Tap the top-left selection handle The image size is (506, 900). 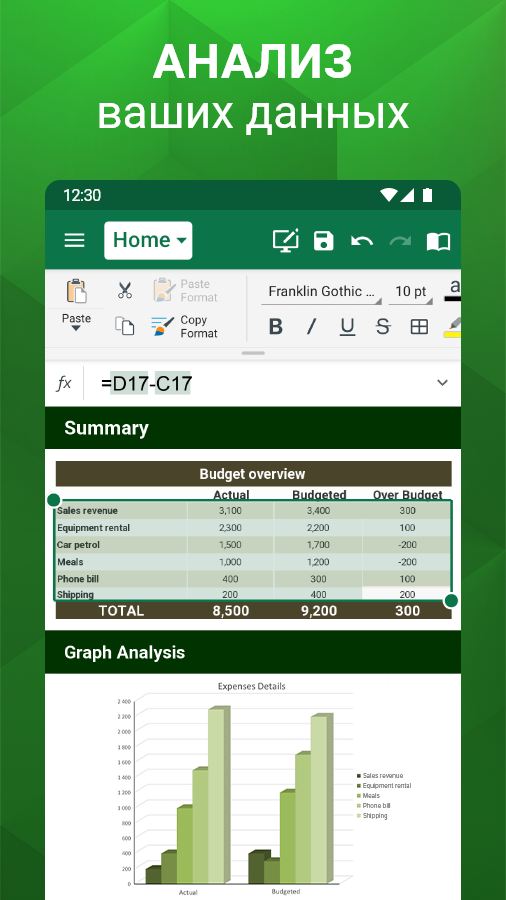(x=53, y=499)
